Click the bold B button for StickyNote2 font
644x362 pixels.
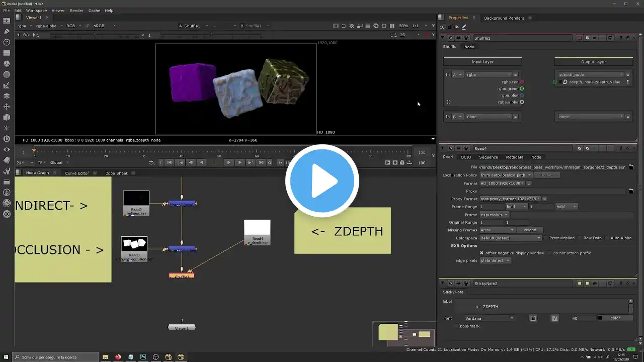(533, 318)
